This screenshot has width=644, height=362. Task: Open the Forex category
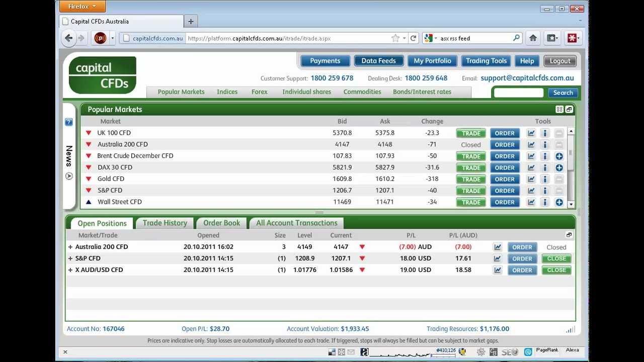coord(260,92)
